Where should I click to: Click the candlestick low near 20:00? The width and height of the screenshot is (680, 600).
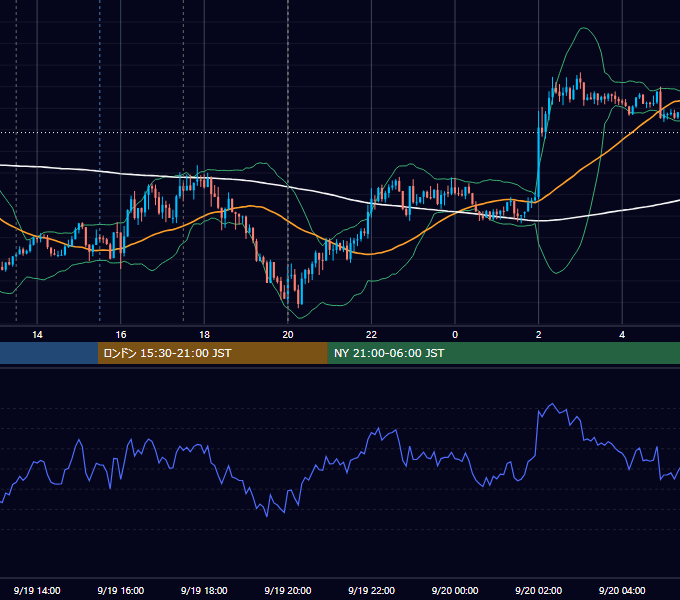coord(299,299)
